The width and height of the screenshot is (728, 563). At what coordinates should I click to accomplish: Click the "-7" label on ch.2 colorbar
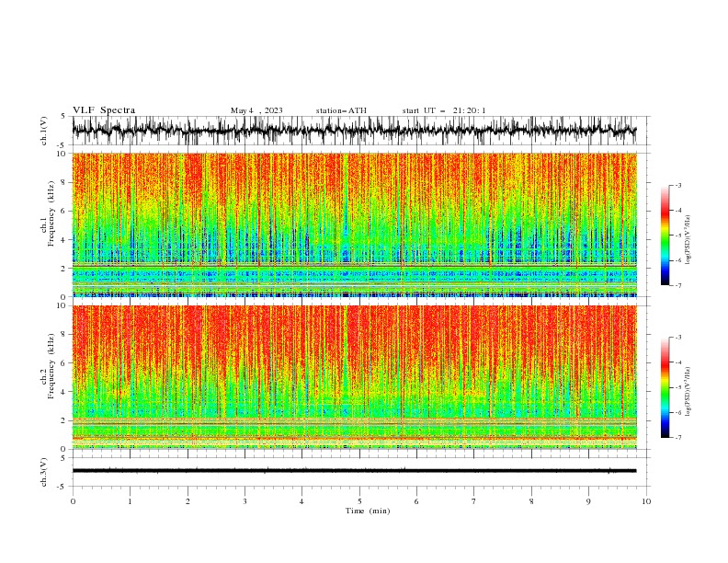tap(677, 438)
